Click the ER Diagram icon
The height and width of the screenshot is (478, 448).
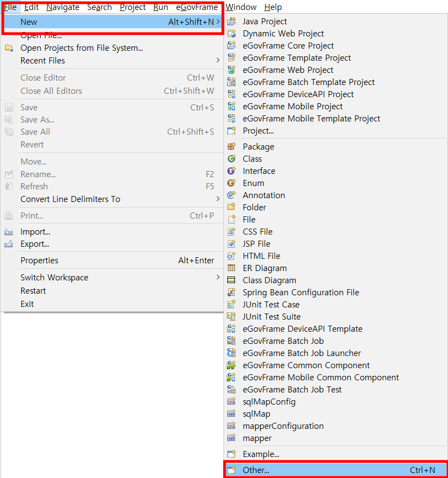232,268
